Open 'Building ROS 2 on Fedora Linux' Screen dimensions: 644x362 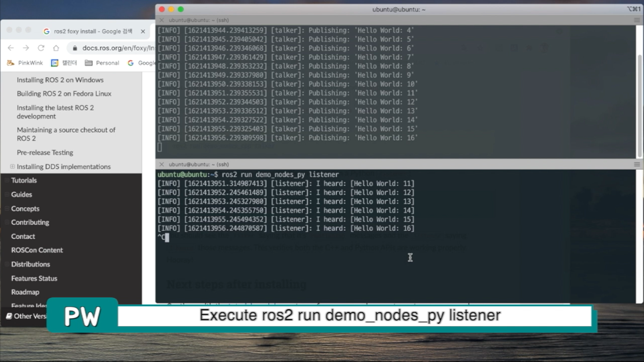click(x=64, y=94)
